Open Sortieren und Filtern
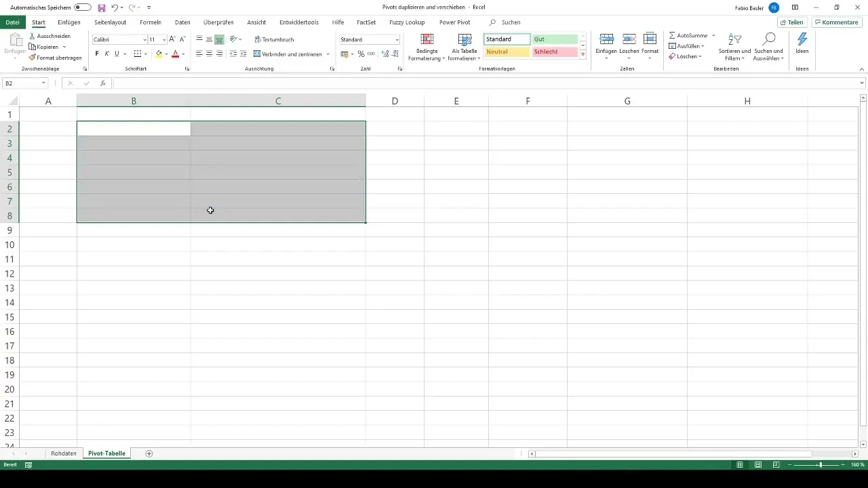This screenshot has width=868, height=488. (x=734, y=46)
